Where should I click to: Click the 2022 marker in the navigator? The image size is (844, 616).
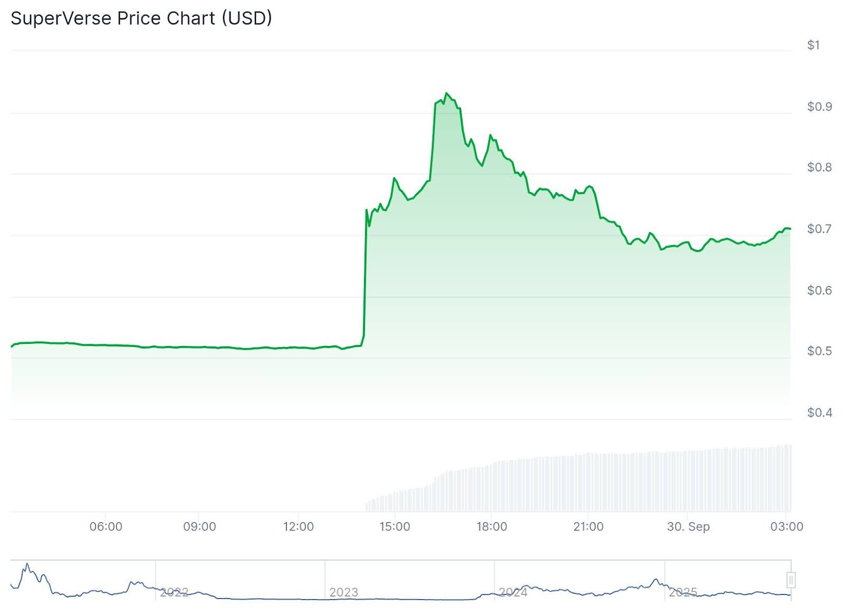[x=174, y=592]
